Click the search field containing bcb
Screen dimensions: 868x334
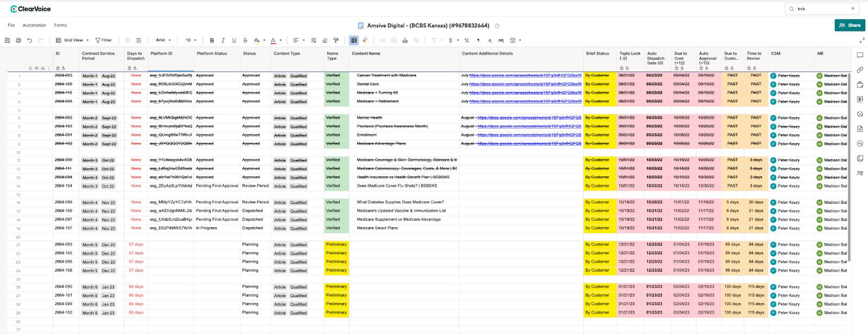[x=822, y=9]
